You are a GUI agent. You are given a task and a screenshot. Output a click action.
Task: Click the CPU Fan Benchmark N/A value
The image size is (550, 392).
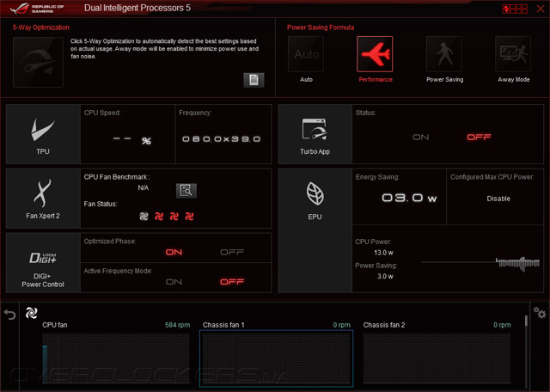(x=144, y=188)
